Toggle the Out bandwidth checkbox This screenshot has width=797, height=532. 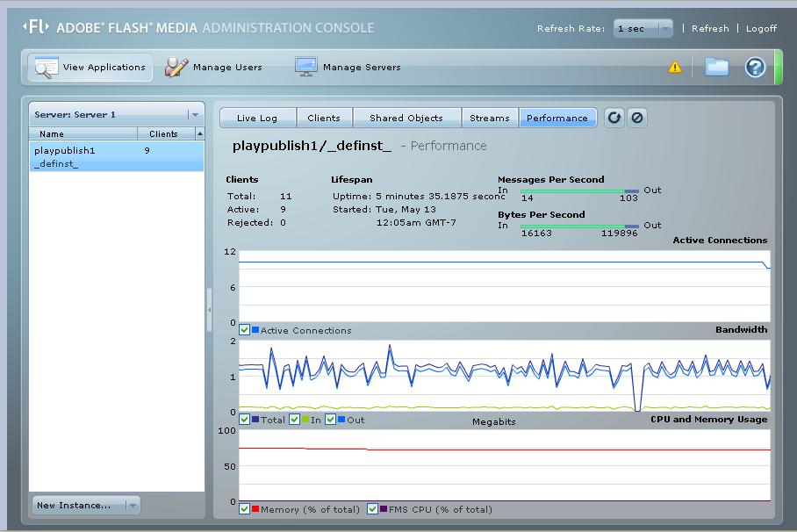pyautogui.click(x=330, y=419)
